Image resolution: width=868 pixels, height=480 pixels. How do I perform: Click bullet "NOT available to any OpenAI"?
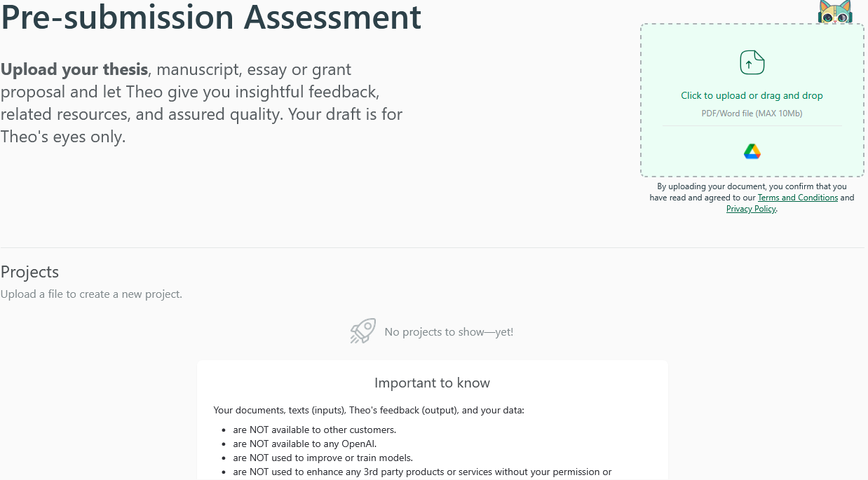[309, 444]
